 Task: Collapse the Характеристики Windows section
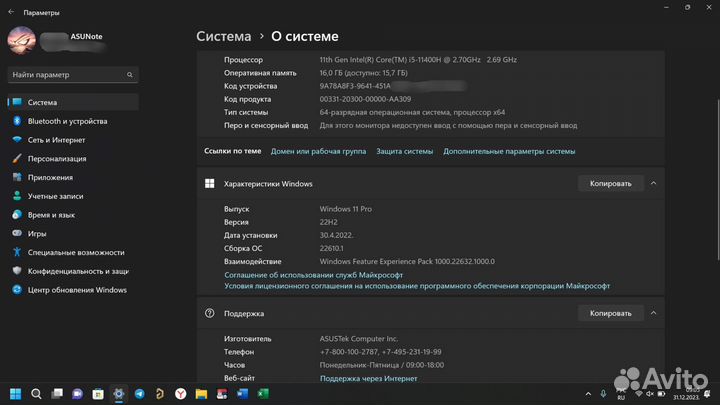653,184
